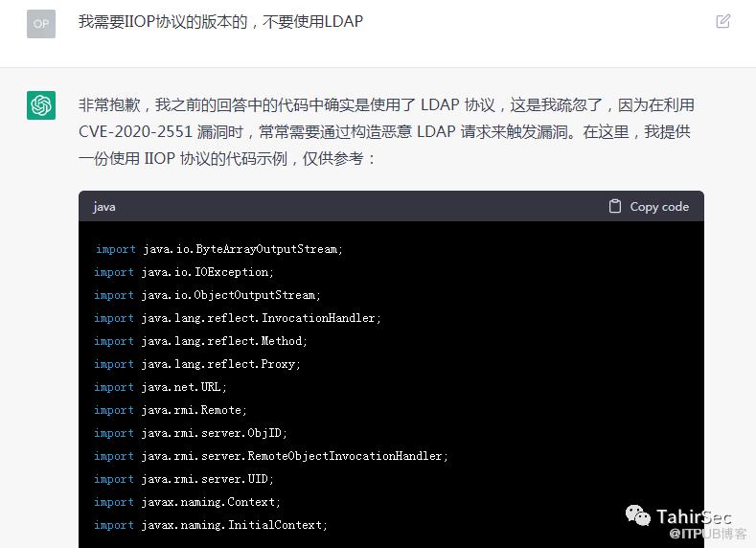The width and height of the screenshot is (756, 548).
Task: Click the line 'import java.io.ObjectOutputStream;'
Action: tap(207, 295)
